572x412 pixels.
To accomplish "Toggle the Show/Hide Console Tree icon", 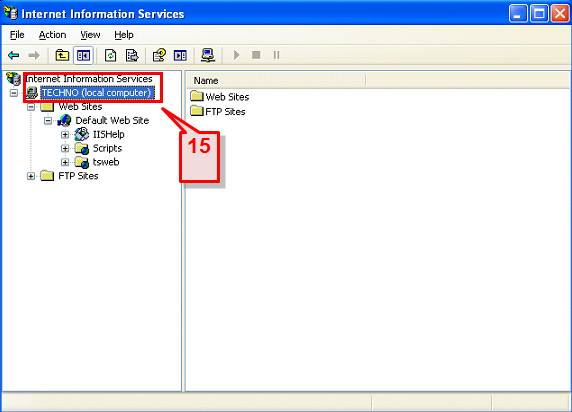I will point(83,55).
